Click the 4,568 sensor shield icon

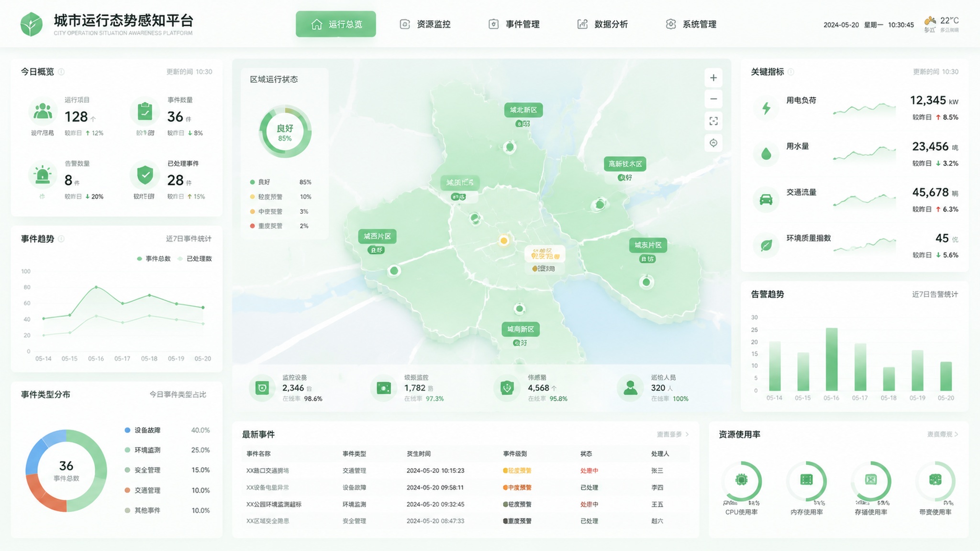(507, 388)
